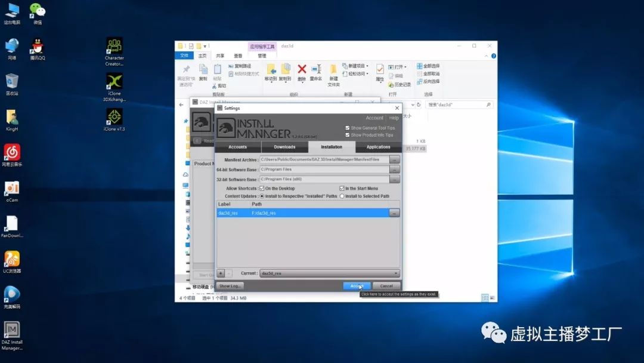Select the 网络 network desktop icon
Screen dimensions: 644x363
pyautogui.click(x=12, y=50)
